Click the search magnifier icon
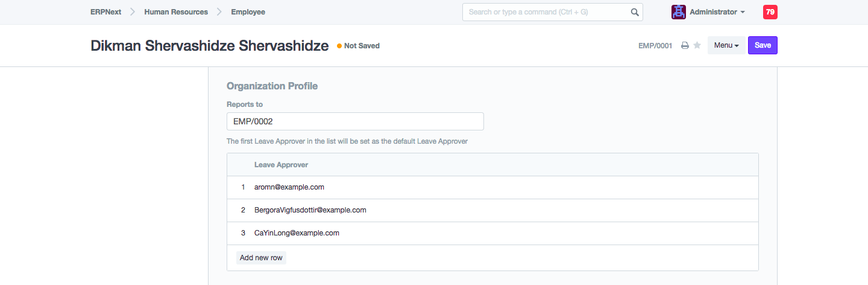 (x=634, y=12)
